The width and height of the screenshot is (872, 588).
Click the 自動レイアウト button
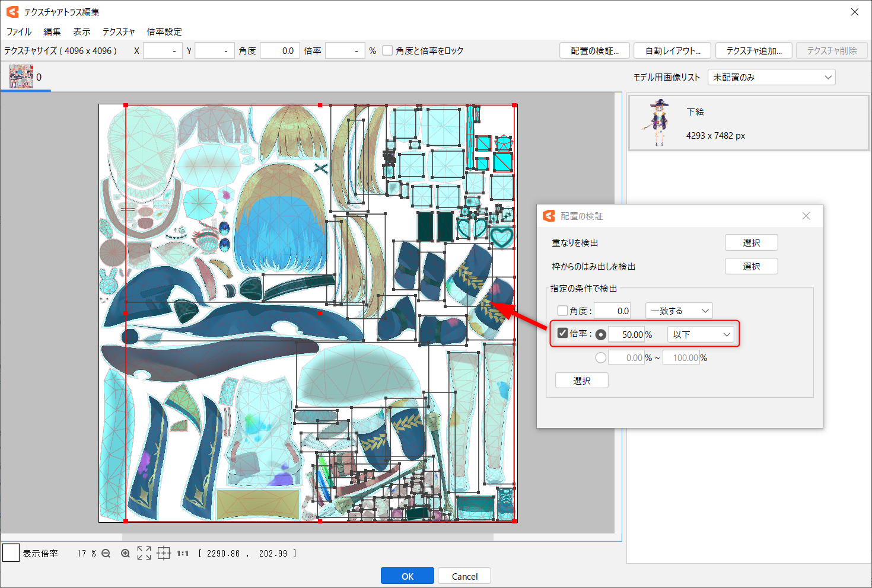click(x=672, y=50)
